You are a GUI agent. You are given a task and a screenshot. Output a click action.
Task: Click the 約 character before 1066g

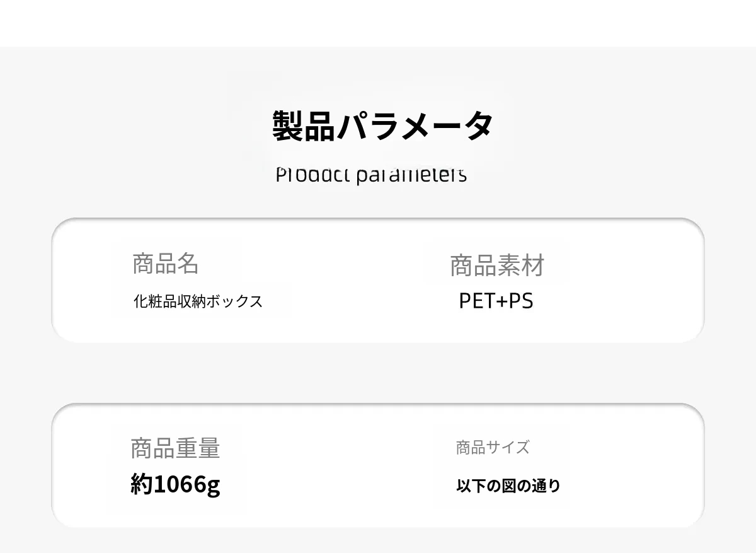point(141,484)
